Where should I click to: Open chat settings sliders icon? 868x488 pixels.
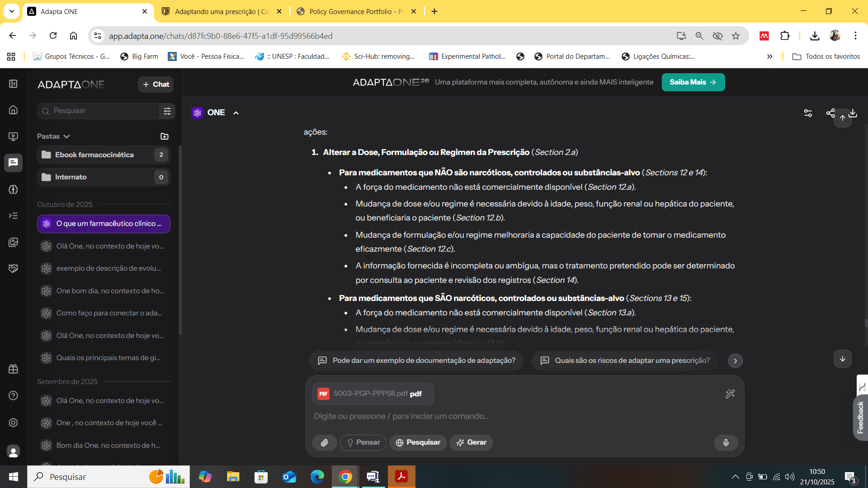pyautogui.click(x=808, y=113)
